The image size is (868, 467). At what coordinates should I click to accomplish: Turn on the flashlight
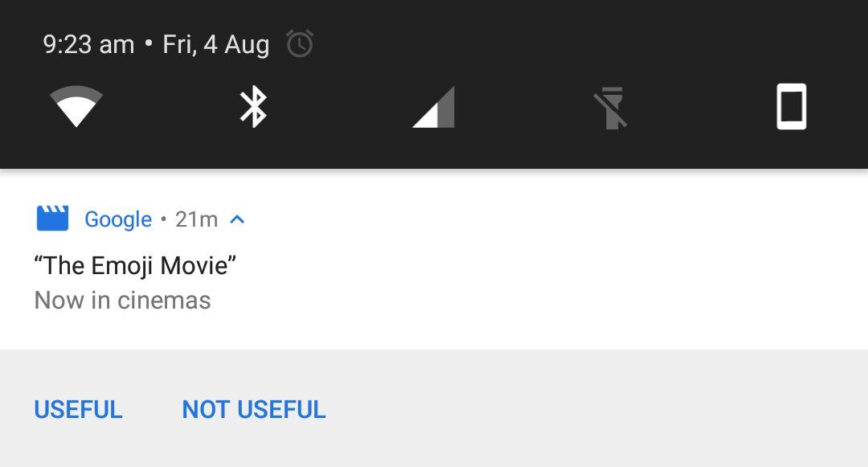[x=611, y=108]
